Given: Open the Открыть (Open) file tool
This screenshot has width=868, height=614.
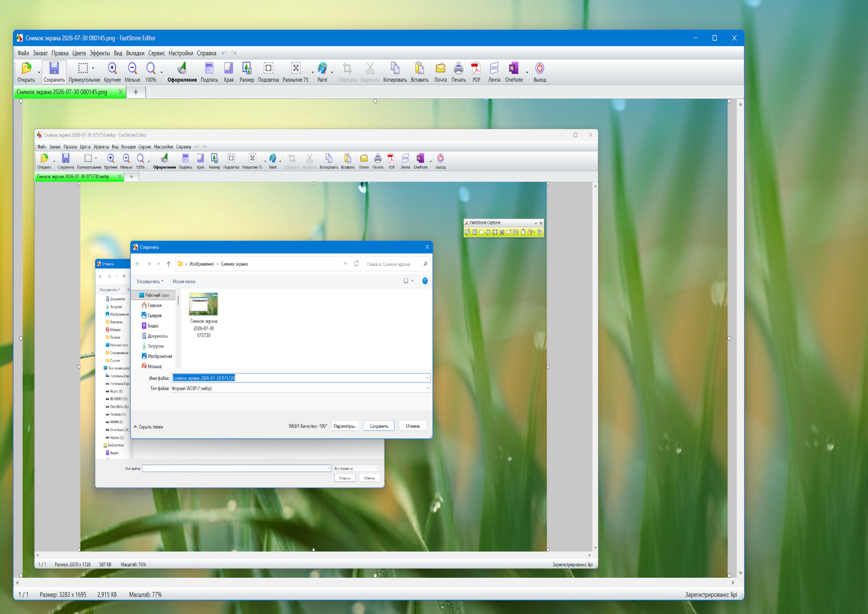Looking at the screenshot, I should coord(26,72).
